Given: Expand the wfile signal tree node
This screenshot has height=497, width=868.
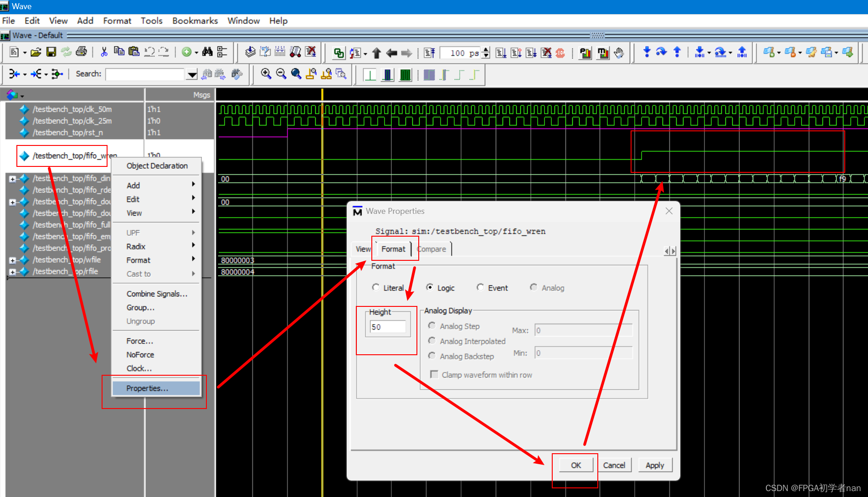Looking at the screenshot, I should tap(13, 260).
